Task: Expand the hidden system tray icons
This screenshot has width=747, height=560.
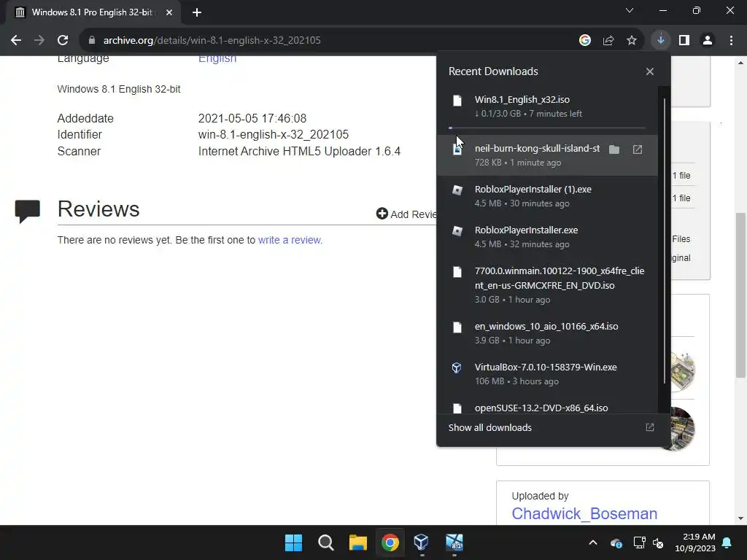Action: (592, 542)
